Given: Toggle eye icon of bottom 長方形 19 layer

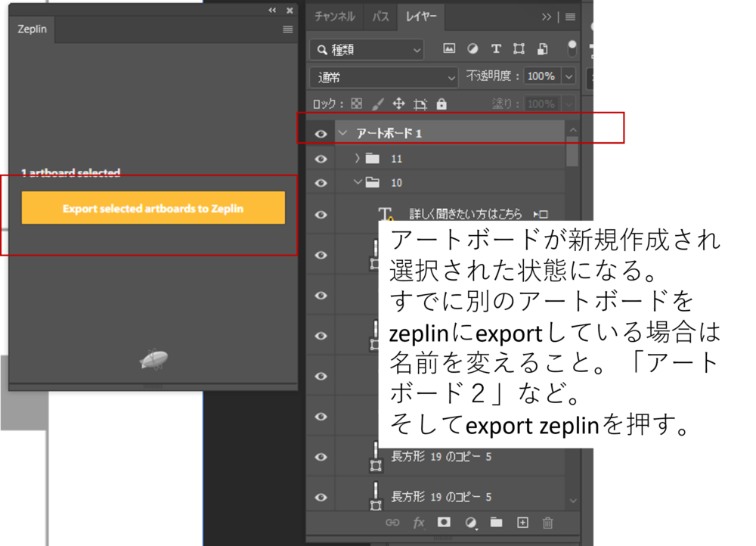Looking at the screenshot, I should point(321,498).
